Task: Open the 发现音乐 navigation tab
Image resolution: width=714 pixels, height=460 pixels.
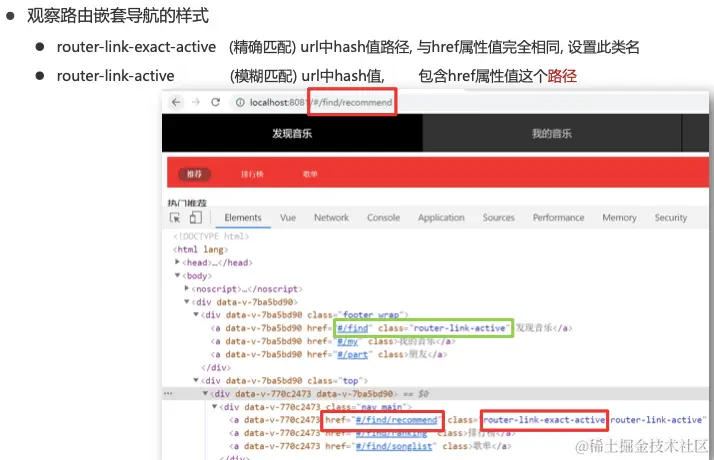Action: [x=292, y=133]
